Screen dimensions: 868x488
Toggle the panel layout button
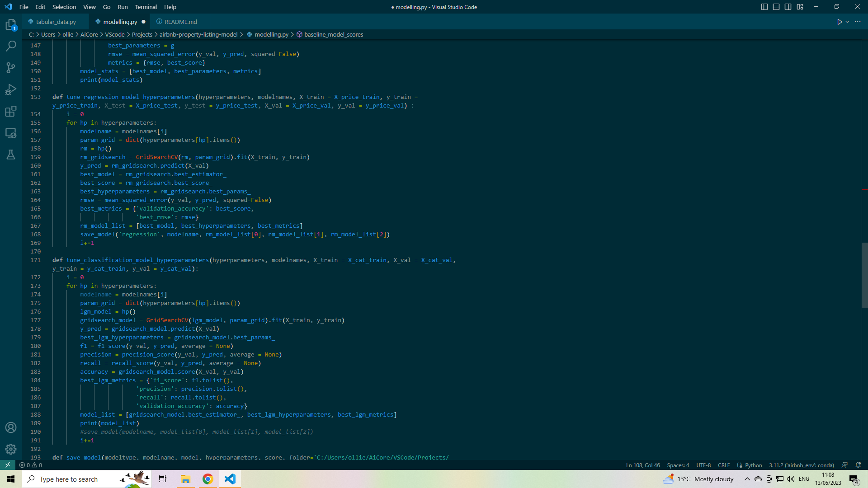(776, 7)
